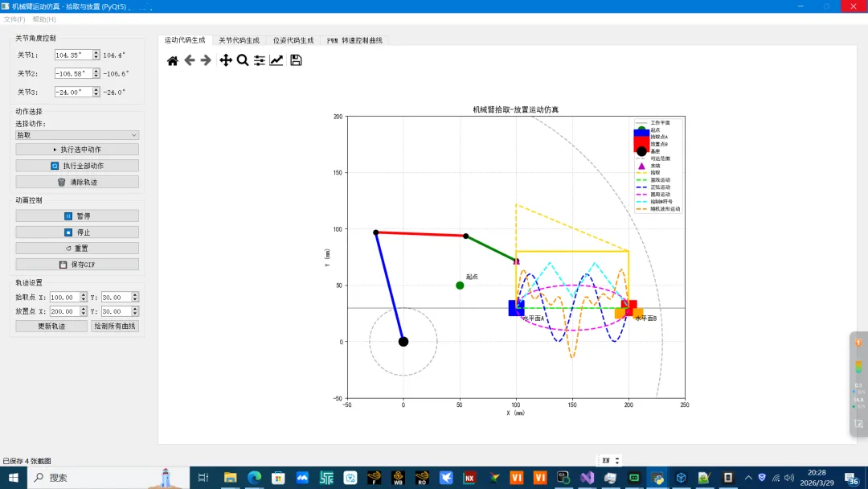
Task: Open Microsoft Store from taskbar
Action: pos(278,478)
